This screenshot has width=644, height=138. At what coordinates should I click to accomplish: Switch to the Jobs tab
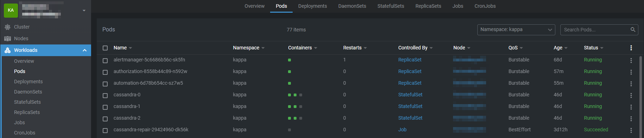coord(458,6)
